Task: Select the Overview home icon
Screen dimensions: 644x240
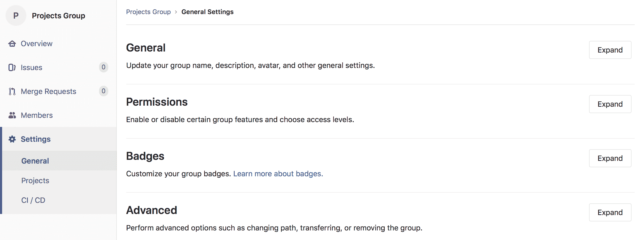Action: [x=12, y=43]
